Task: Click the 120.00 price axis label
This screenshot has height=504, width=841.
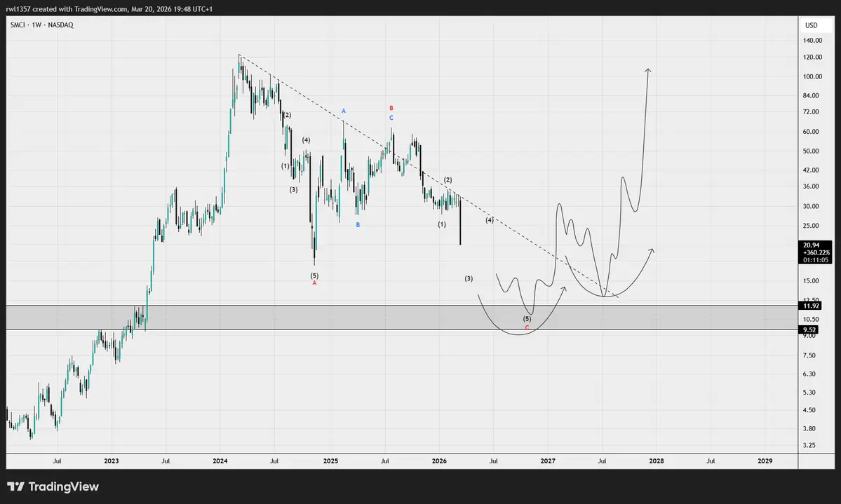Action: tap(812, 57)
